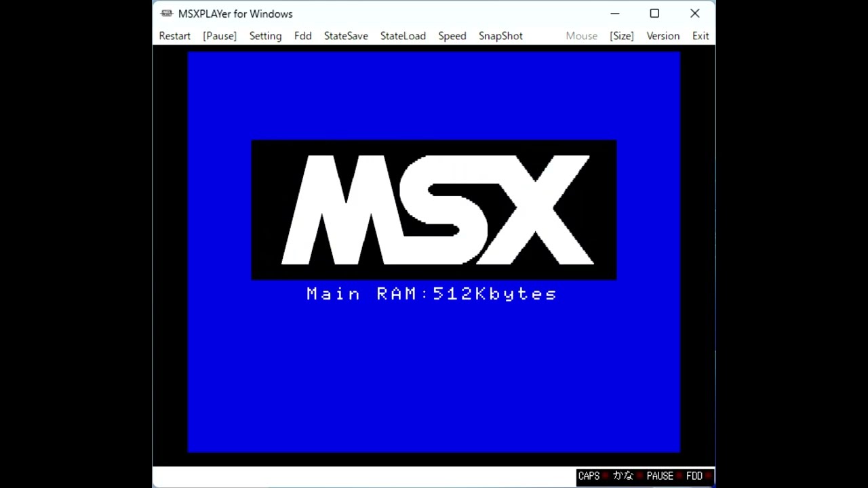Open the Setting menu
868x488 pixels.
point(265,36)
